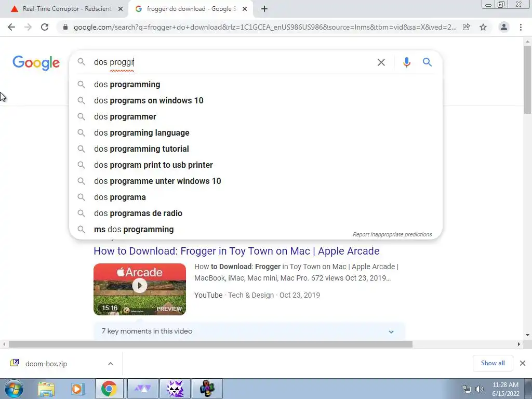Choose suggestion dos programming
Screen dimensions: 532x399
[x=256, y=85]
